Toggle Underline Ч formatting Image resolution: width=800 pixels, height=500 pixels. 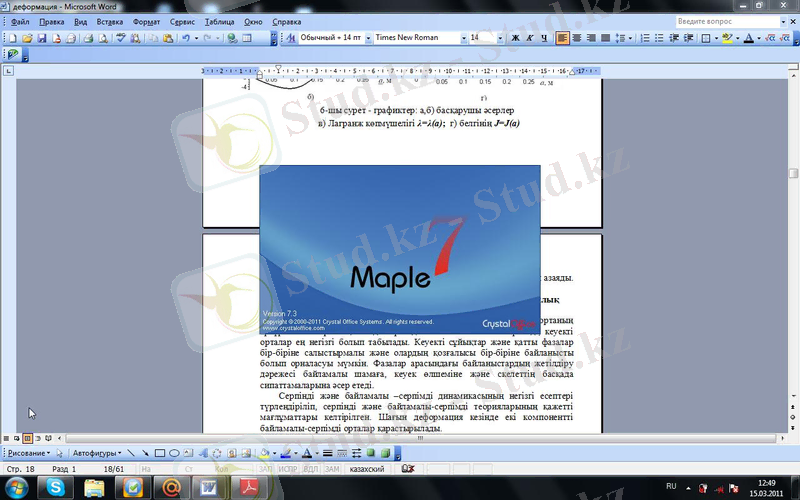click(544, 38)
